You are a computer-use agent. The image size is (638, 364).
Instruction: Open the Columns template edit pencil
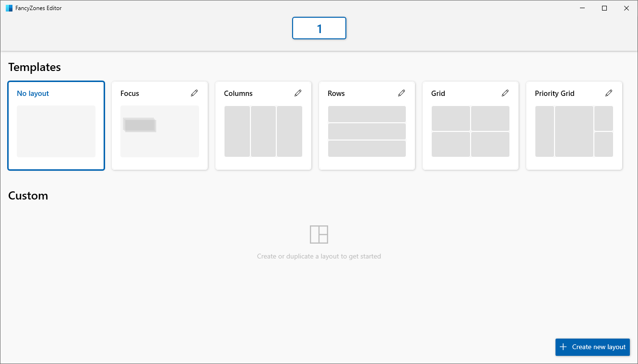(298, 93)
